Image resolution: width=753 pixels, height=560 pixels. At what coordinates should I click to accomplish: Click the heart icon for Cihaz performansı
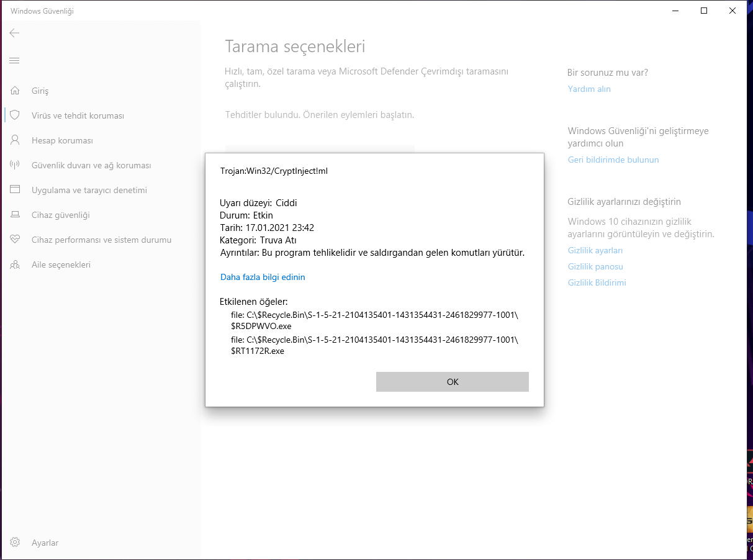click(15, 240)
